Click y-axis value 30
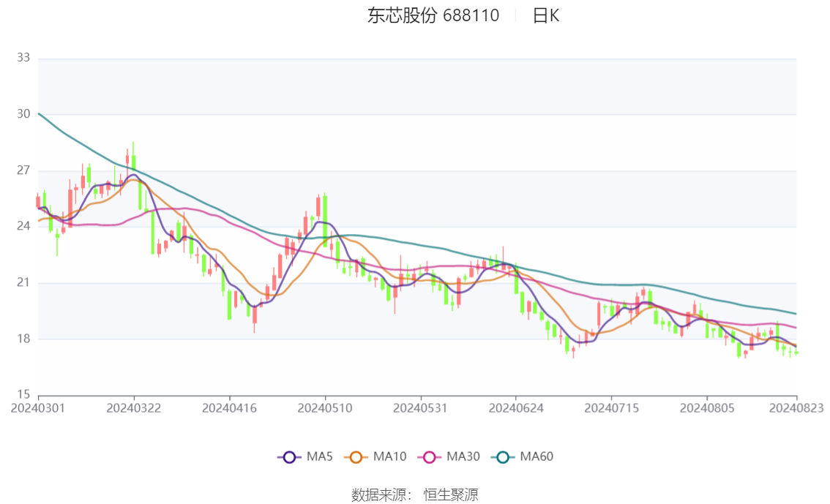Screen dimensions: 830x504 coord(23,113)
